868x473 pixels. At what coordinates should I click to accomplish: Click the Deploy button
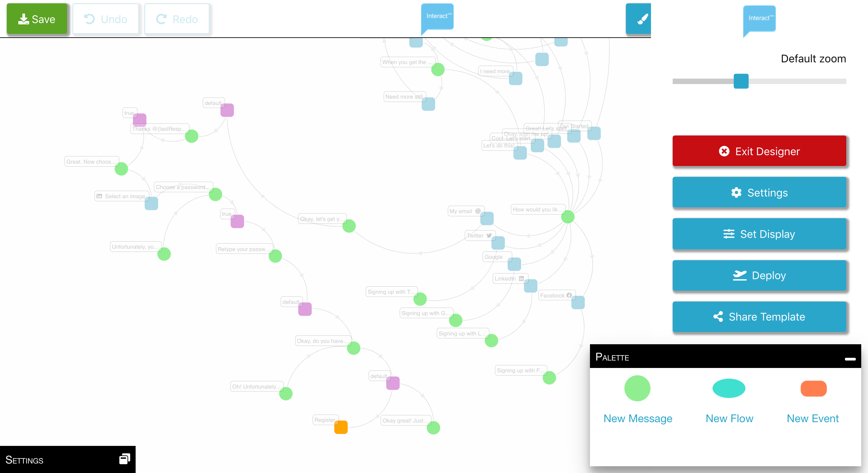[x=759, y=275]
